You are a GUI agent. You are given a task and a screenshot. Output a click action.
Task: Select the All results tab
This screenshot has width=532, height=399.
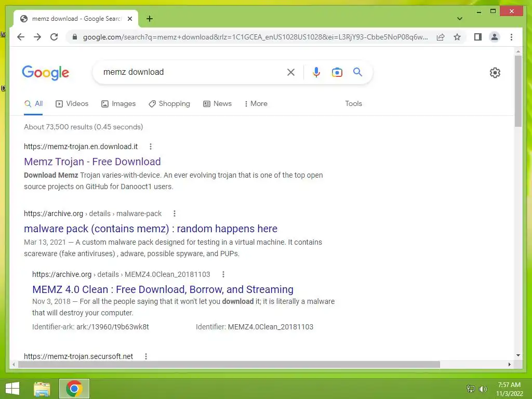coord(33,104)
